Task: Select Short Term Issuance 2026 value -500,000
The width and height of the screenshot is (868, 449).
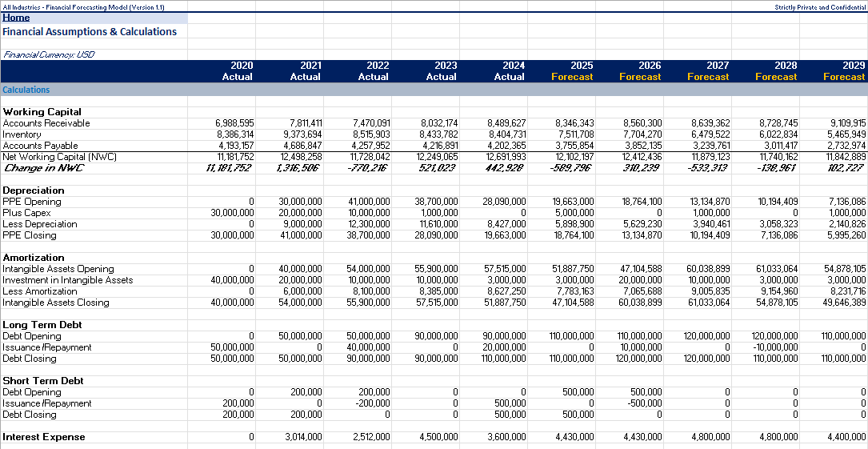Action: pos(645,403)
